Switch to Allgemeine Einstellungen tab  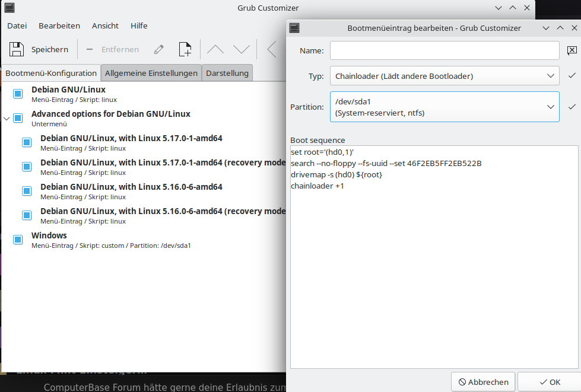coord(151,74)
